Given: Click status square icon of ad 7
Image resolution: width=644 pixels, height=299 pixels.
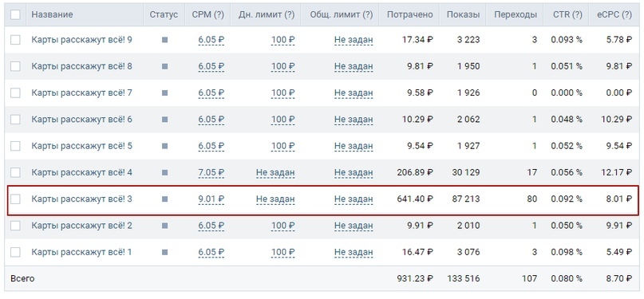Looking at the screenshot, I should point(164,92).
